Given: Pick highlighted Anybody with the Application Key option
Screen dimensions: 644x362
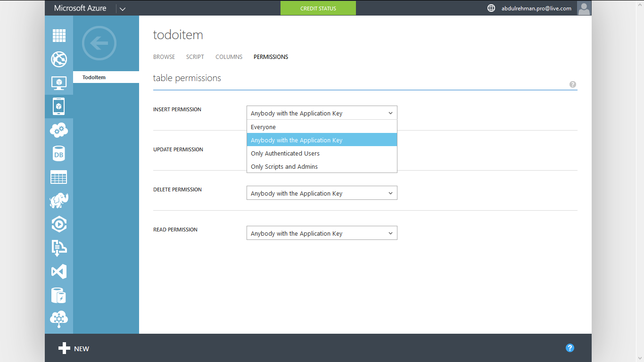Looking at the screenshot, I should pyautogui.click(x=322, y=140).
